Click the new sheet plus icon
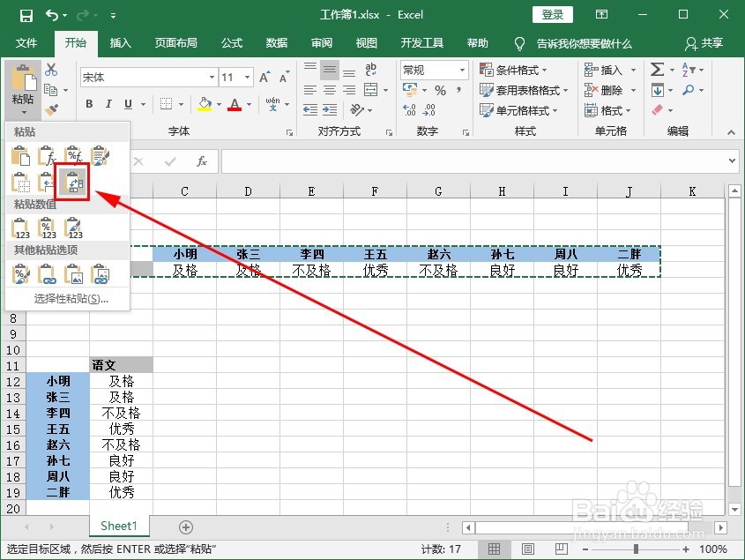This screenshot has width=745, height=560. click(186, 526)
